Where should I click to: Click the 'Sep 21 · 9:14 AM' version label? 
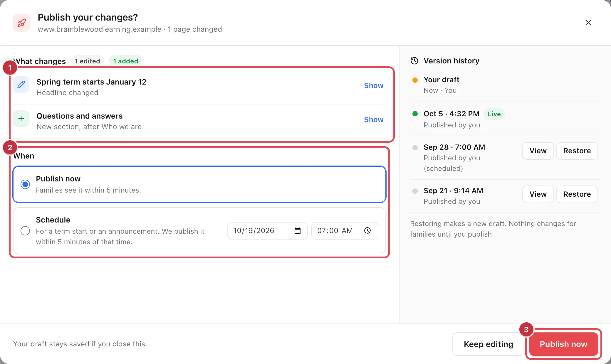(x=453, y=191)
